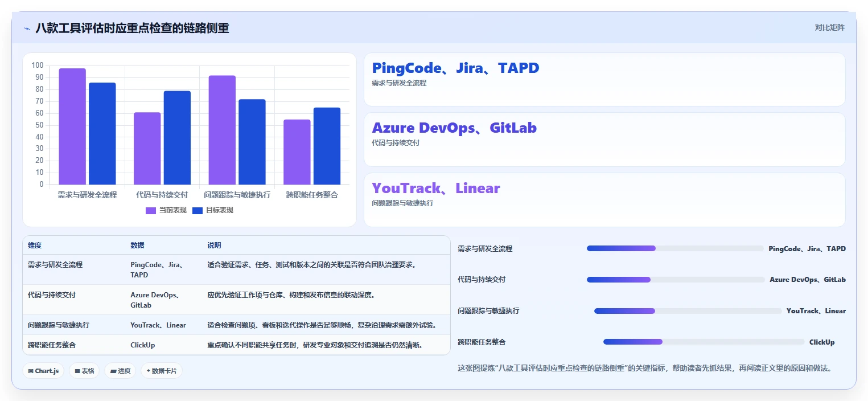The image size is (868, 401).
Task: Click the 需求与研发全流程 progress bar
Action: coord(675,248)
